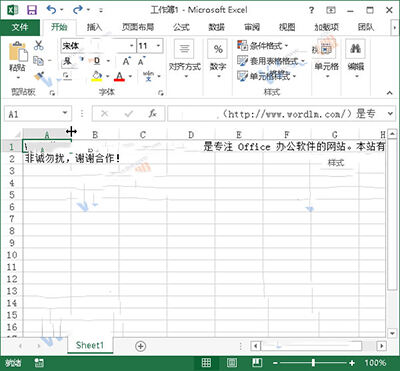Image resolution: width=400 pixels, height=371 pixels.
Task: Open the fill color dropdown arrow
Action: click(108, 77)
